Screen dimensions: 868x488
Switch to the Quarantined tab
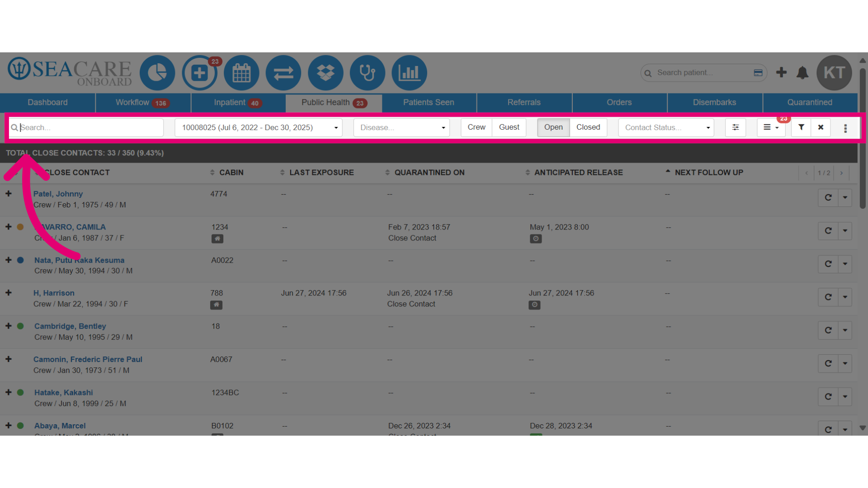[810, 103]
